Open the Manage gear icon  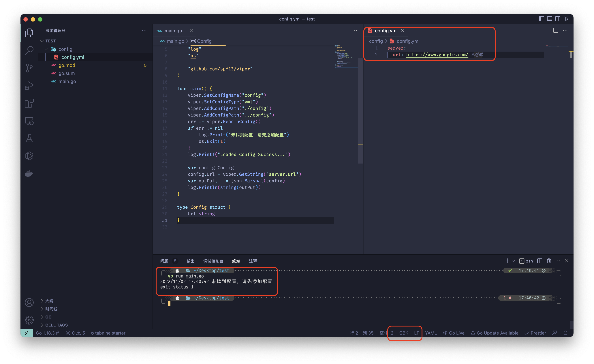[x=29, y=320]
